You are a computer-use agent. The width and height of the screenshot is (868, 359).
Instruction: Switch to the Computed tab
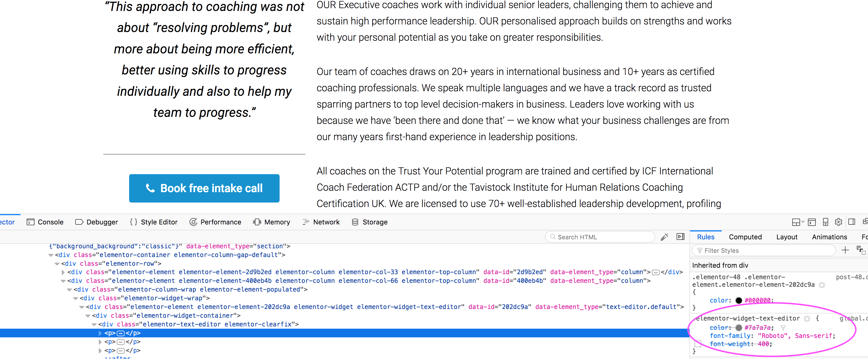click(x=745, y=237)
